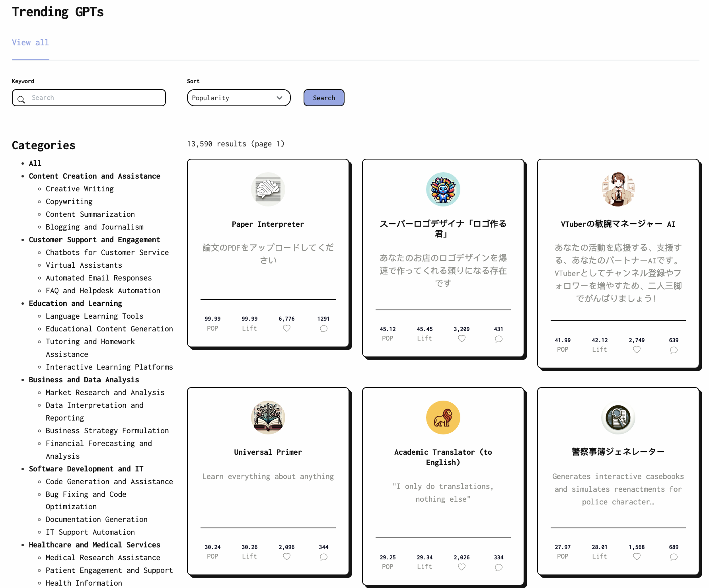Select Content Summarization subcategory
Screen dimensions: 709x588
(x=90, y=214)
